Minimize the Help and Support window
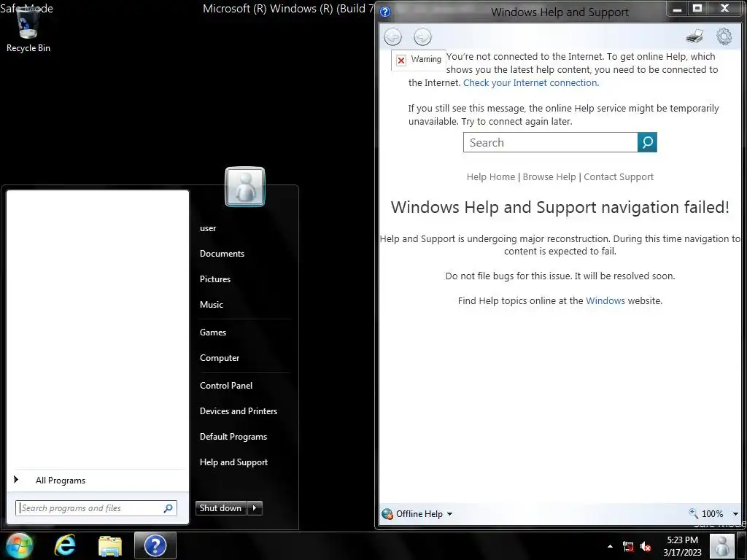 coord(678,9)
